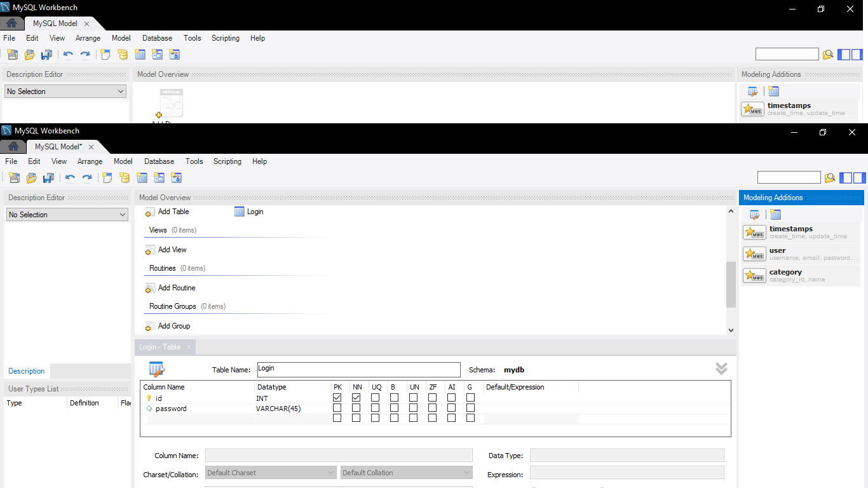Click table template editor icon in Modeling Additions
The image size is (868, 488).
[755, 215]
